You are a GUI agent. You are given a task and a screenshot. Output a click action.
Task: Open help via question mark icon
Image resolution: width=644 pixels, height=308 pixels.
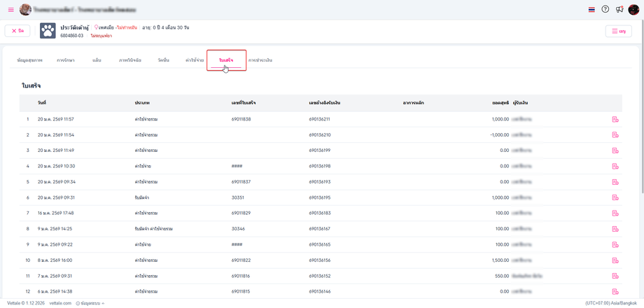coord(605,9)
